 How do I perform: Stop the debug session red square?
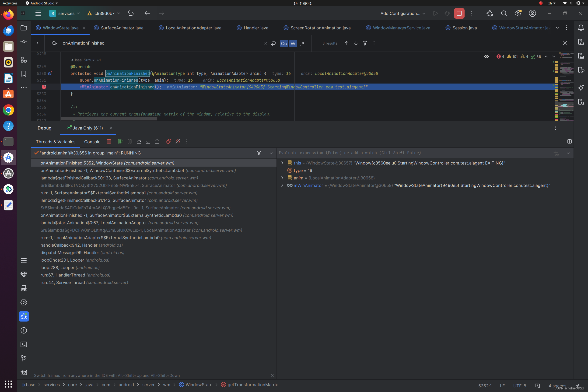tap(109, 141)
